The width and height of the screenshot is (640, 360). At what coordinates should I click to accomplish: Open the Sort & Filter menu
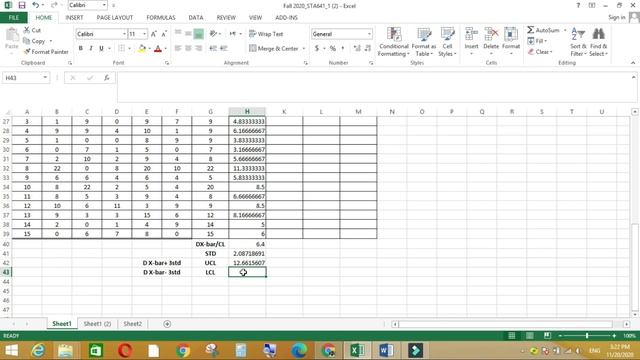pyautogui.click(x=578, y=42)
